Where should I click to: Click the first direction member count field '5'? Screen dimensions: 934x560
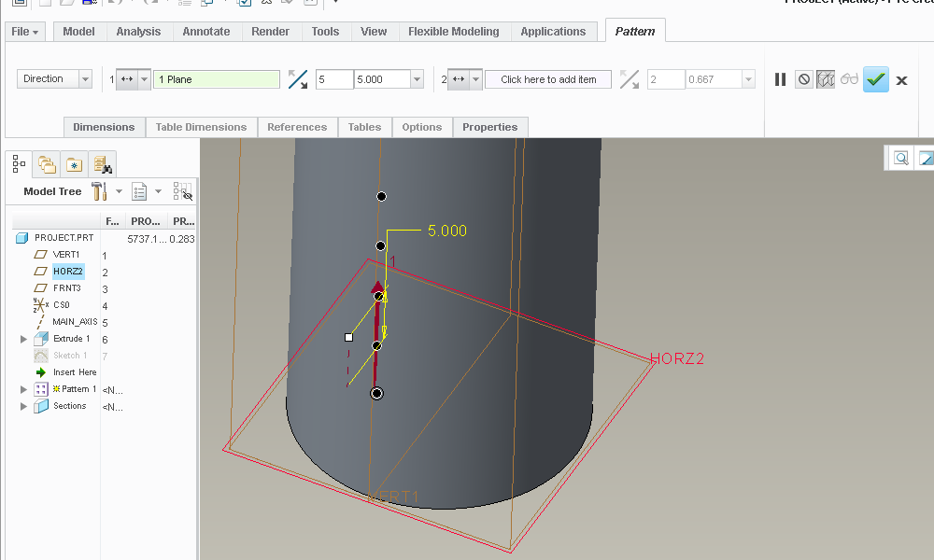click(334, 79)
